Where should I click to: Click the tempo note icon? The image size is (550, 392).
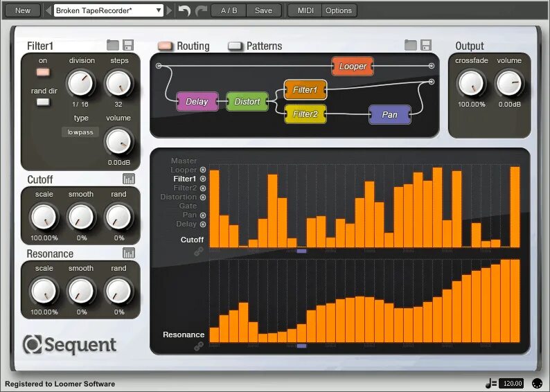490,384
